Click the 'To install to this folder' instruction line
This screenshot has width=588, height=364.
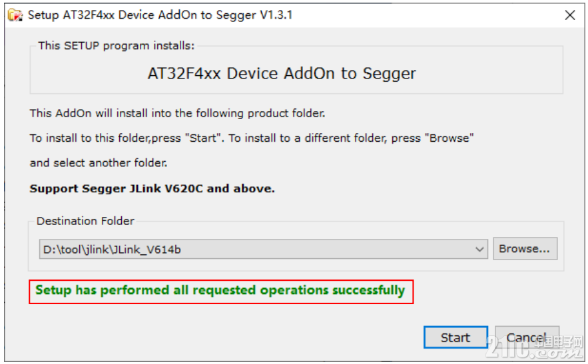(x=252, y=138)
